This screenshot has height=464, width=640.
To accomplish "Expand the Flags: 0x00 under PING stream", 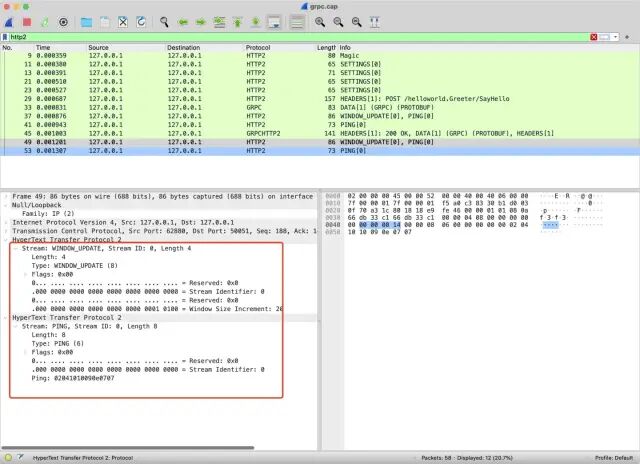I will click(25, 352).
